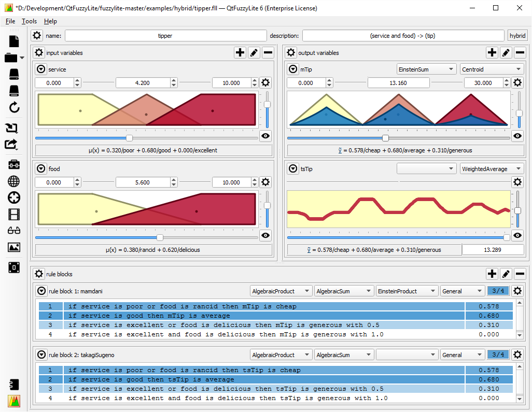This screenshot has width=532, height=412.
Task: Select rule 'if service is good then mTip is average'
Action: (x=275, y=316)
